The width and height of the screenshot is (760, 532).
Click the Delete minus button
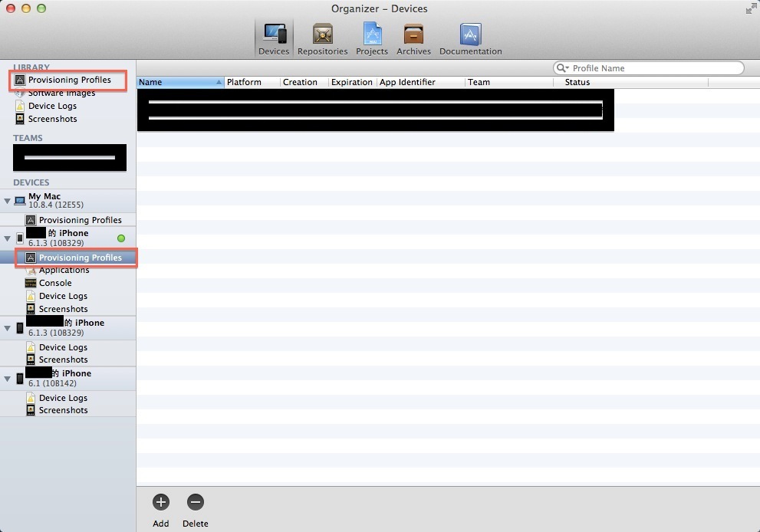(x=196, y=502)
